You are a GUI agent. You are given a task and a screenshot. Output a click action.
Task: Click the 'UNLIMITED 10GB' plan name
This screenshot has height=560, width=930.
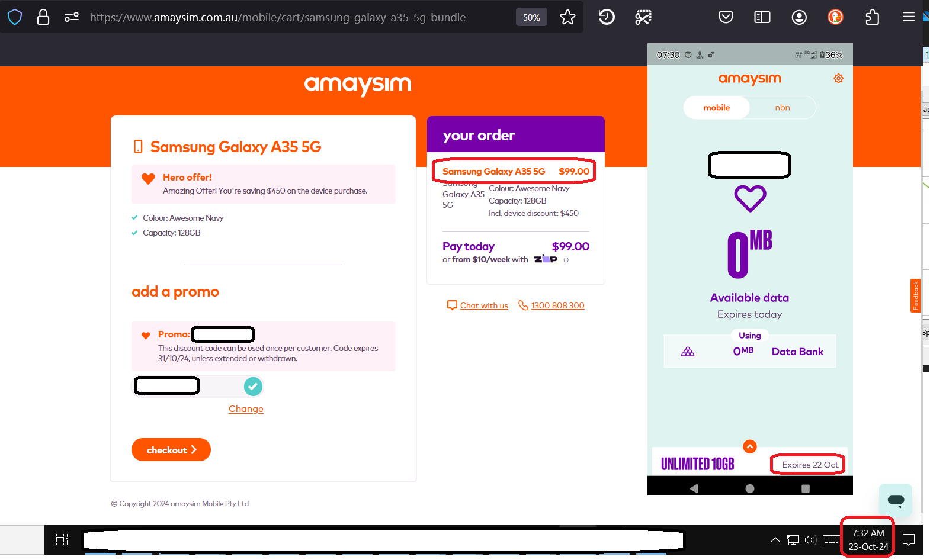pos(697,464)
